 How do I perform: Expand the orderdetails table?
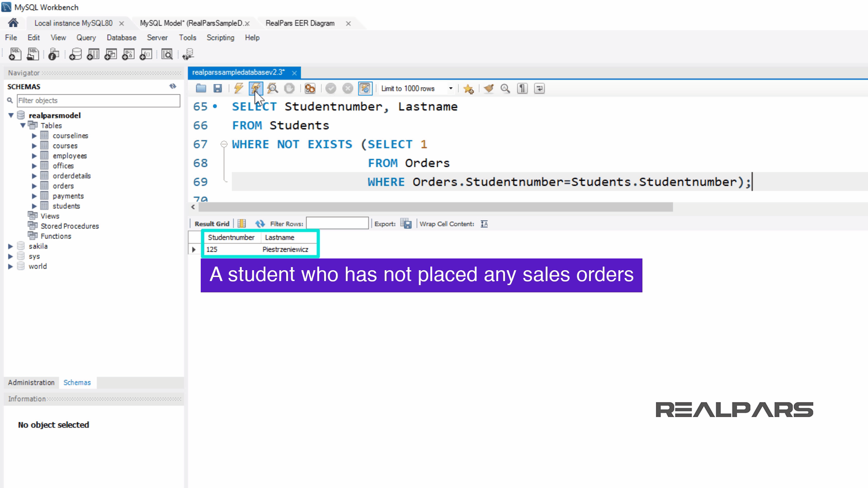coord(34,176)
